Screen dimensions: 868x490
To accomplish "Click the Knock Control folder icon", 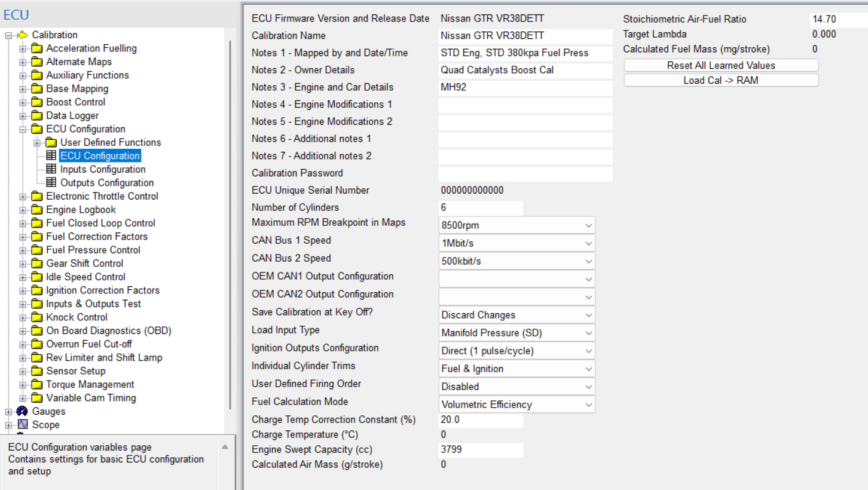I will click(37, 317).
